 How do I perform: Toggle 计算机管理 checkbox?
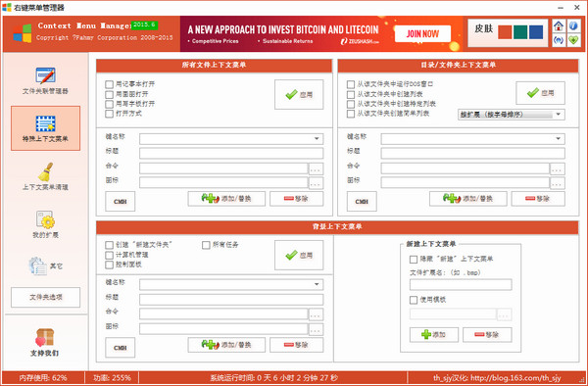coord(109,255)
